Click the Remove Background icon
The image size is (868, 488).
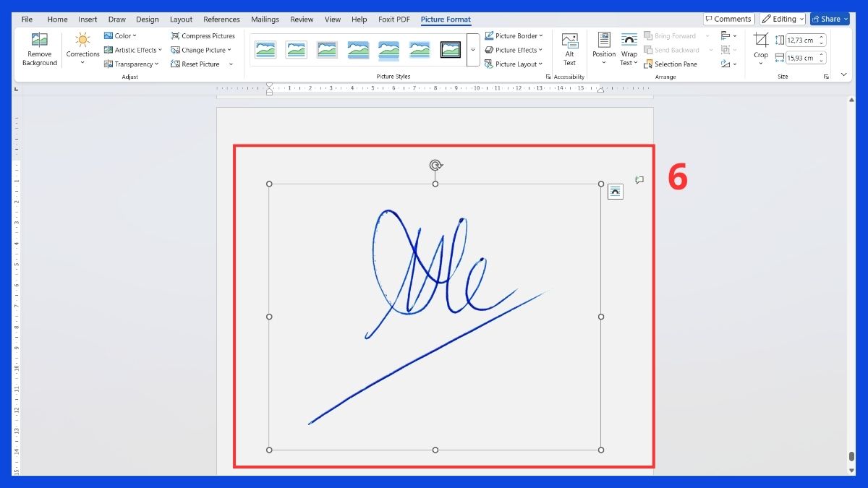tap(39, 42)
